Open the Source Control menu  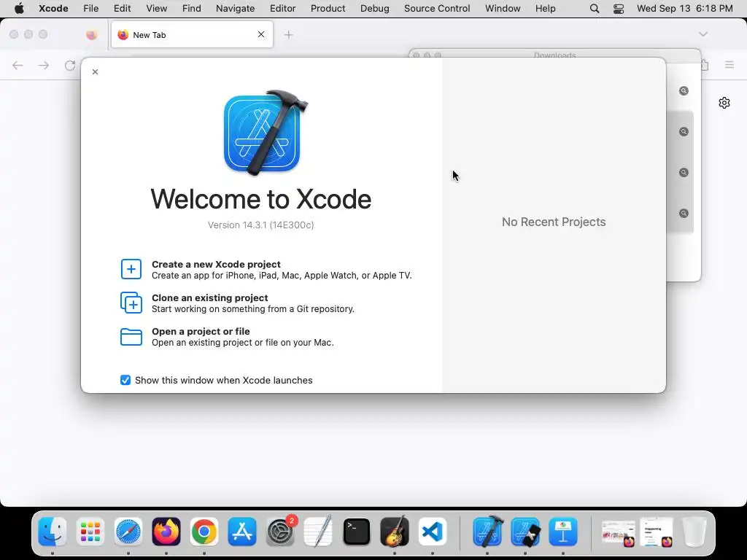coord(437,9)
